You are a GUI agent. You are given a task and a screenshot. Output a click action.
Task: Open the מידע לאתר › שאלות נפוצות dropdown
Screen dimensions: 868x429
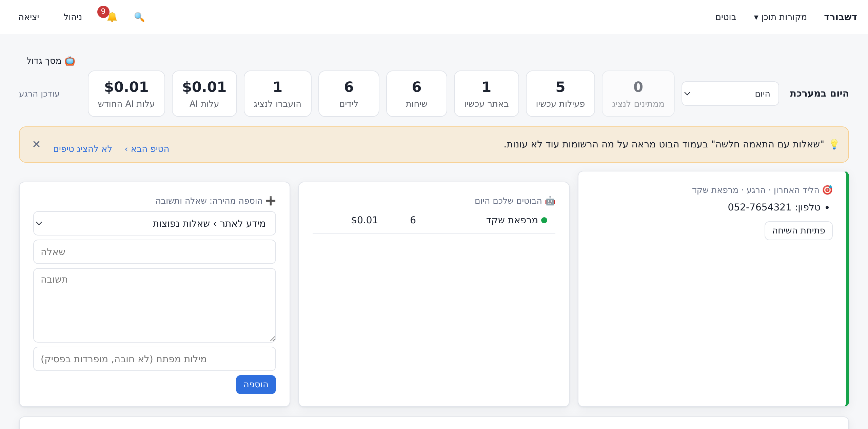(x=155, y=223)
